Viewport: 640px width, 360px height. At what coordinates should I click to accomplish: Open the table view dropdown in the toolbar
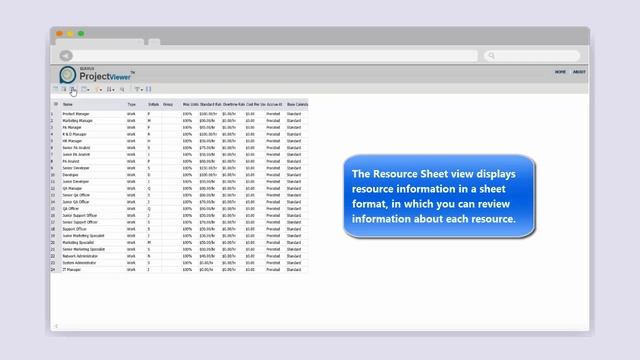(x=85, y=89)
